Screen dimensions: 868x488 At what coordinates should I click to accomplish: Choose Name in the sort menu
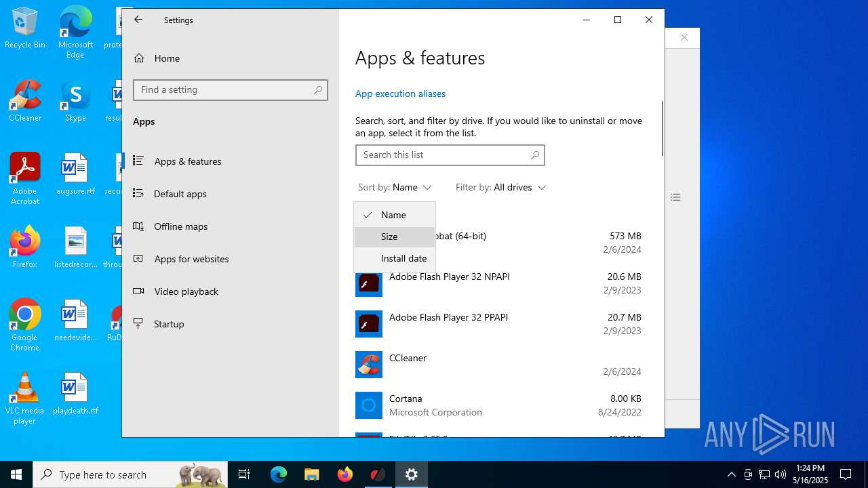click(x=395, y=215)
